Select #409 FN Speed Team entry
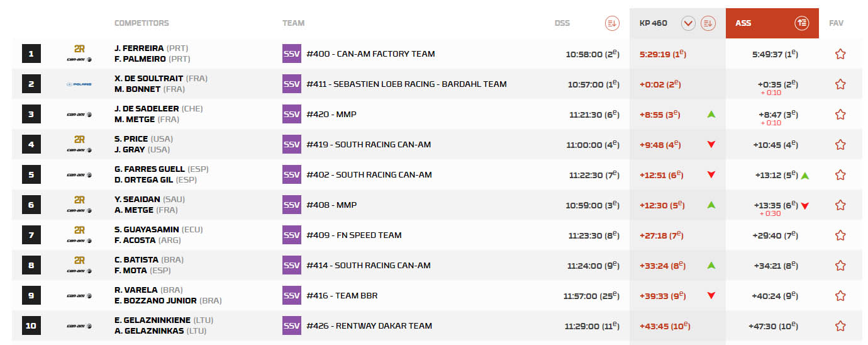The height and width of the screenshot is (345, 868). click(353, 235)
